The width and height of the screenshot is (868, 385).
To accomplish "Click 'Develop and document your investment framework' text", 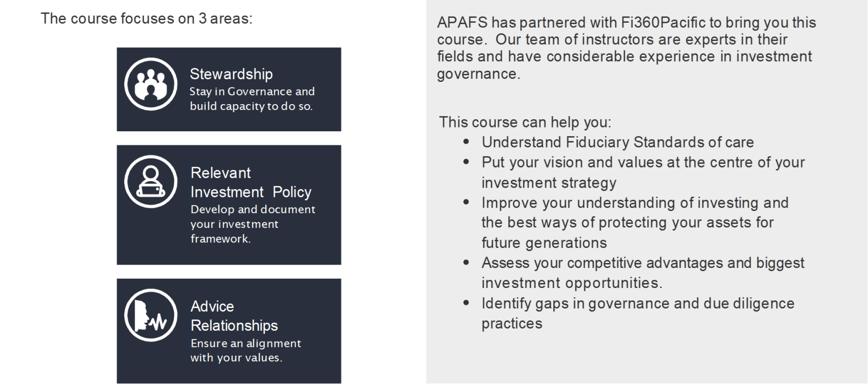I will pos(253,224).
